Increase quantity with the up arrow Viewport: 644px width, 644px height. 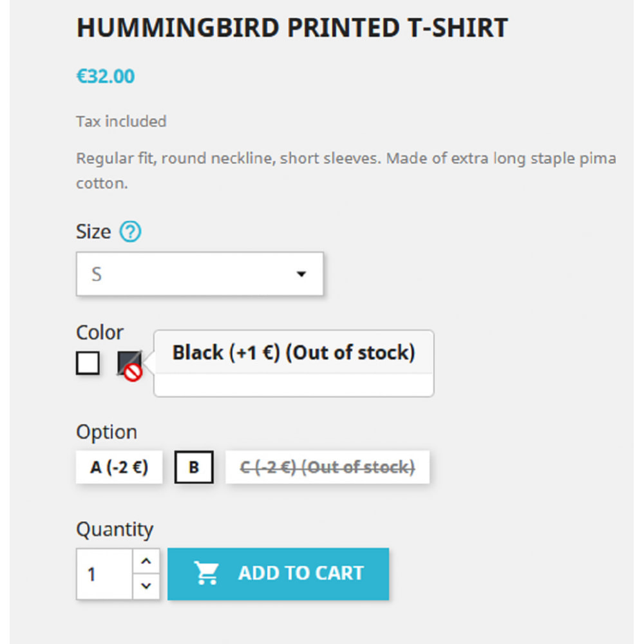(x=146, y=561)
